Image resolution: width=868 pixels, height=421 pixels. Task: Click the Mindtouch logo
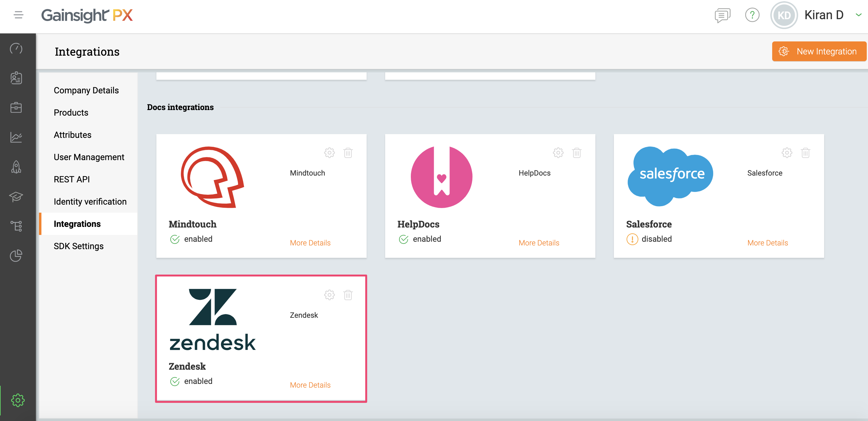point(212,177)
